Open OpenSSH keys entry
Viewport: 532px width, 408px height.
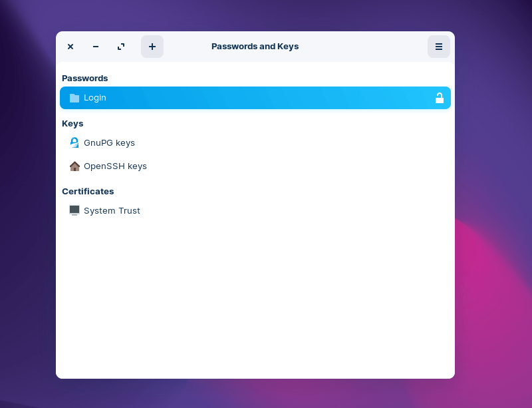[x=114, y=166]
